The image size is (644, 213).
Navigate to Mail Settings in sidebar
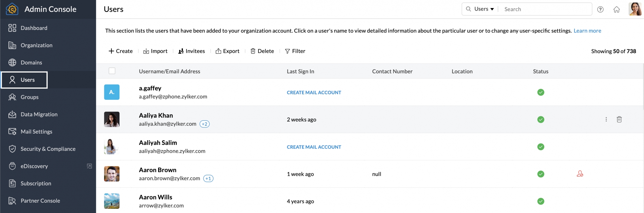(x=36, y=132)
